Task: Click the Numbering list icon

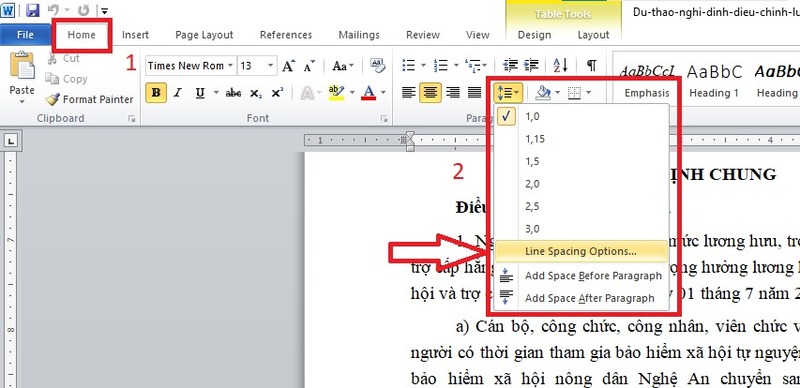Action: pyautogui.click(x=440, y=65)
